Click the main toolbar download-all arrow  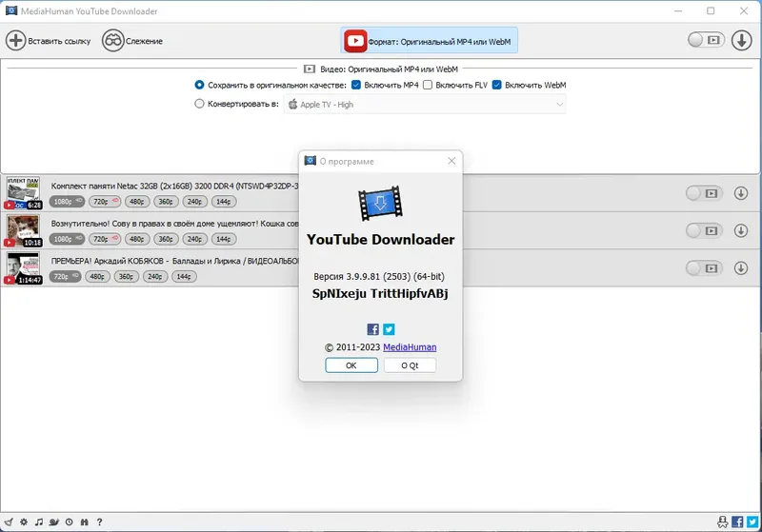742,40
